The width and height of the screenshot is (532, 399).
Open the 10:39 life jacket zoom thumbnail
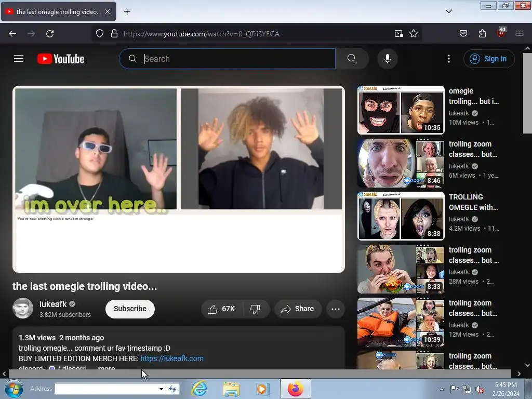click(401, 322)
